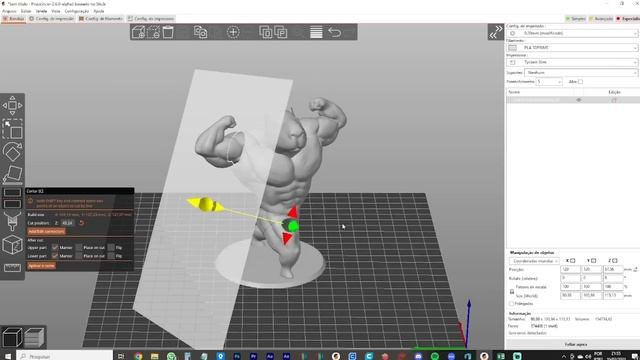640x360 pixels.
Task: Open the print settings preset dropdown
Action: [572, 33]
